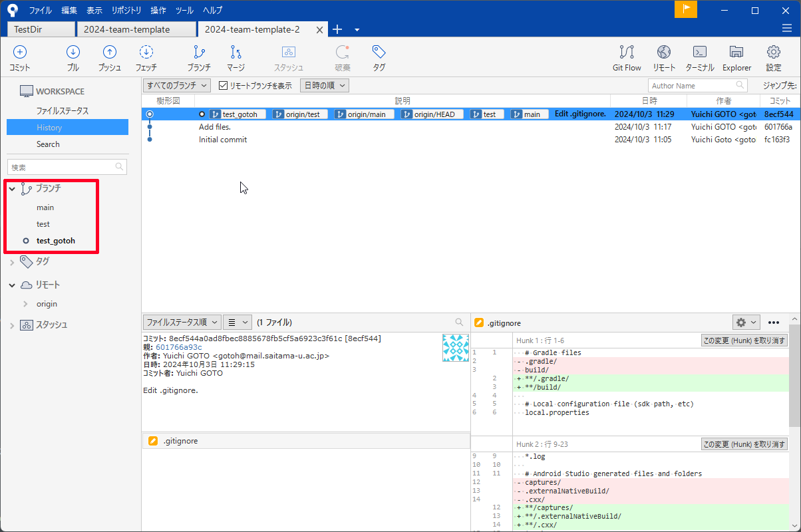Select .gitignore in the changed files list

pos(306,441)
